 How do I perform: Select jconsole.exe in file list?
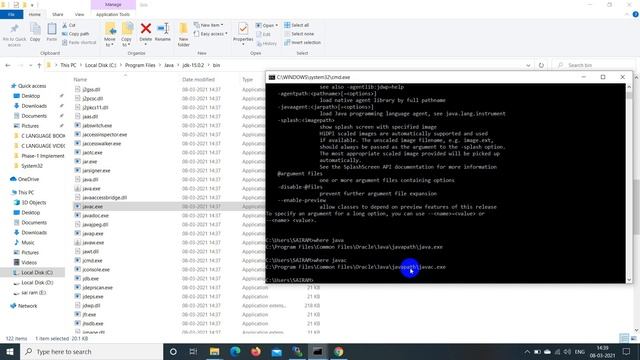tap(96, 269)
